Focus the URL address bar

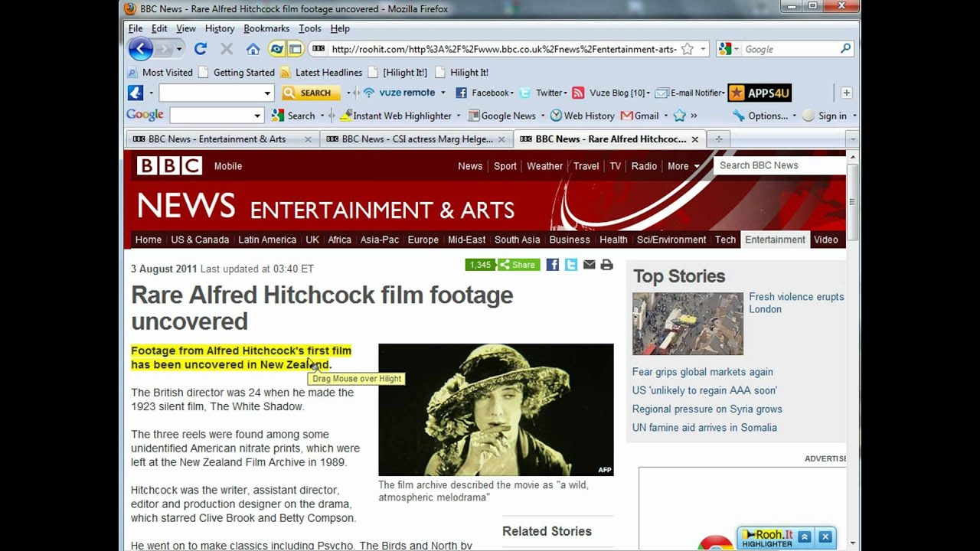click(x=505, y=49)
